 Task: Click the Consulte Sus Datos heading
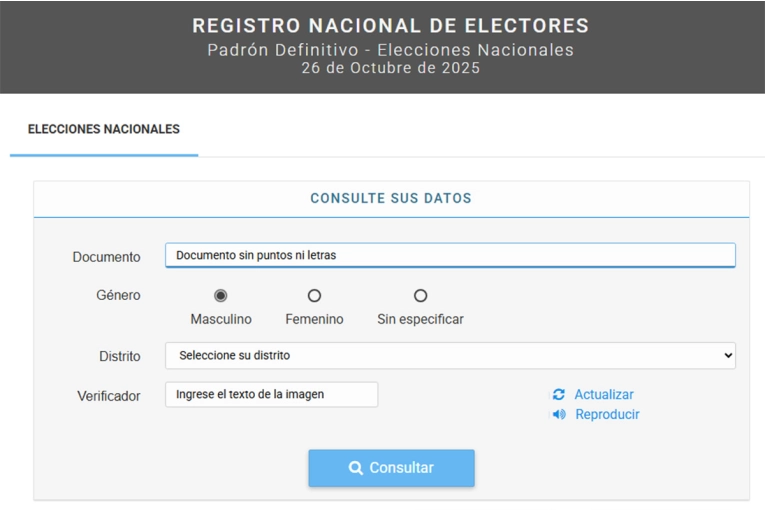coord(391,199)
